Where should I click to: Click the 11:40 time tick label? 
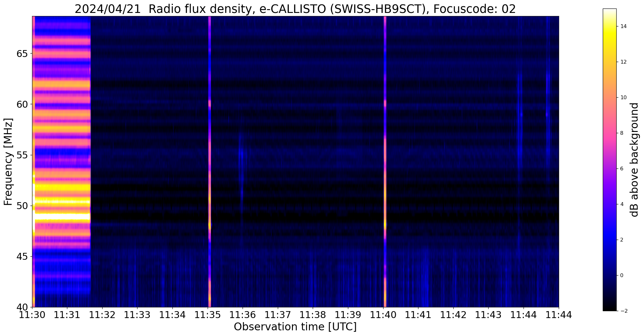click(383, 315)
